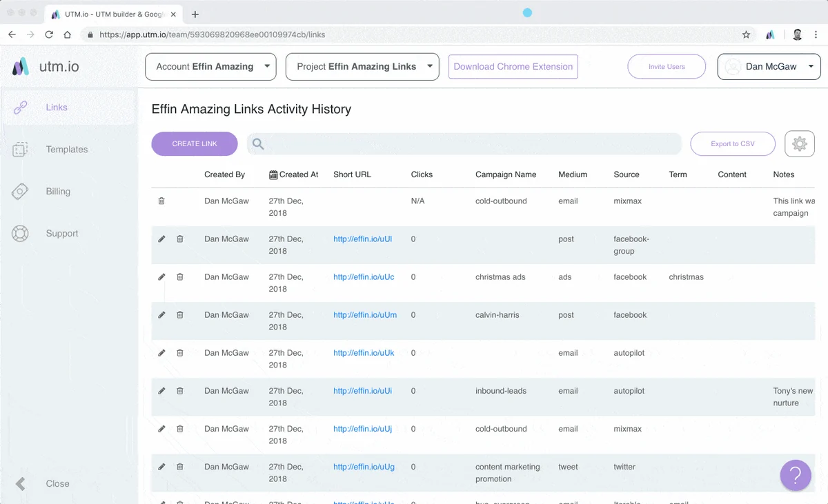Delete the calvin-harris link row
Viewport: 828px width, 504px height.
coord(179,315)
